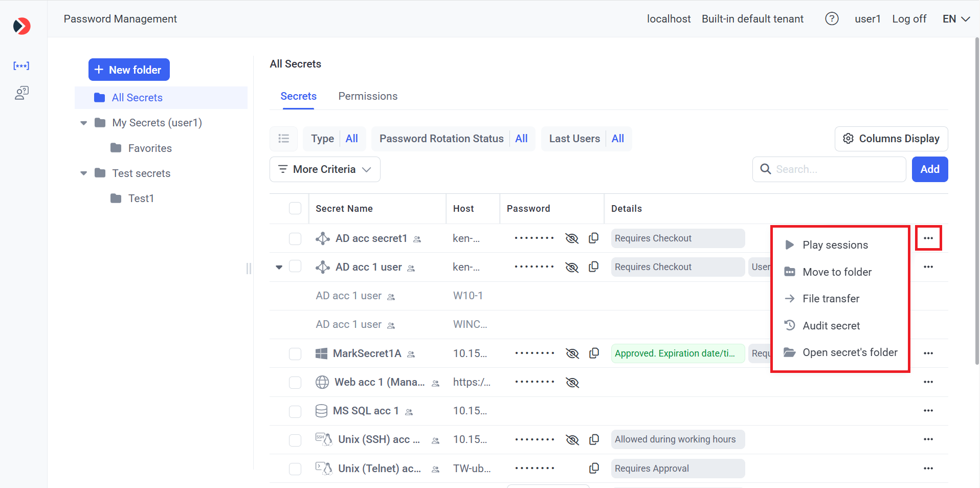Open three-dot menu for MS SQL acc 1
Image resolution: width=980 pixels, height=488 pixels.
(x=928, y=411)
